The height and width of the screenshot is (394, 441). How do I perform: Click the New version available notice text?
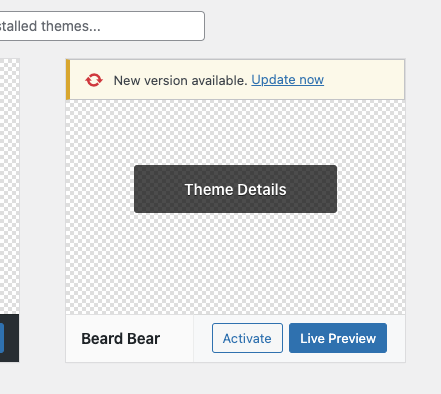coord(180,80)
